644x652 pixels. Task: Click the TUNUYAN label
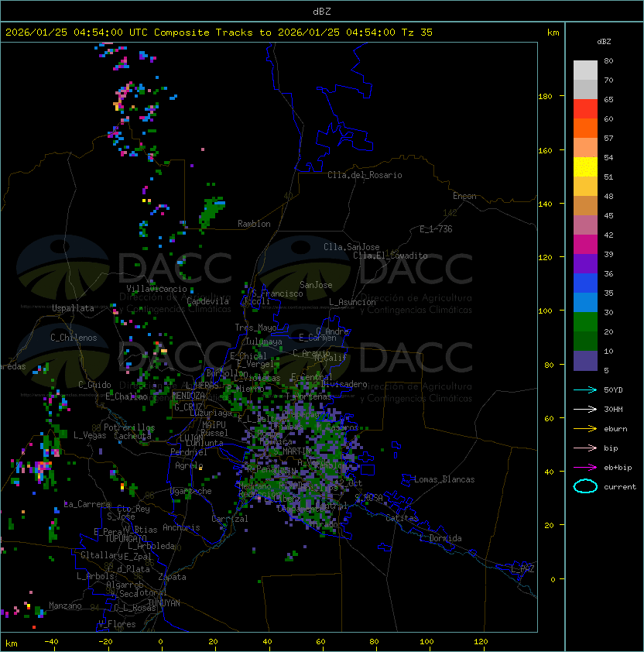164,603
